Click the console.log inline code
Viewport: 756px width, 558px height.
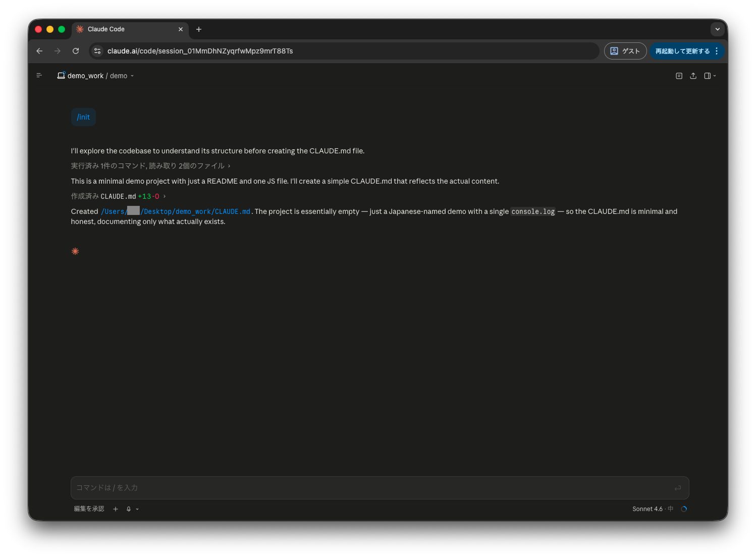point(533,211)
